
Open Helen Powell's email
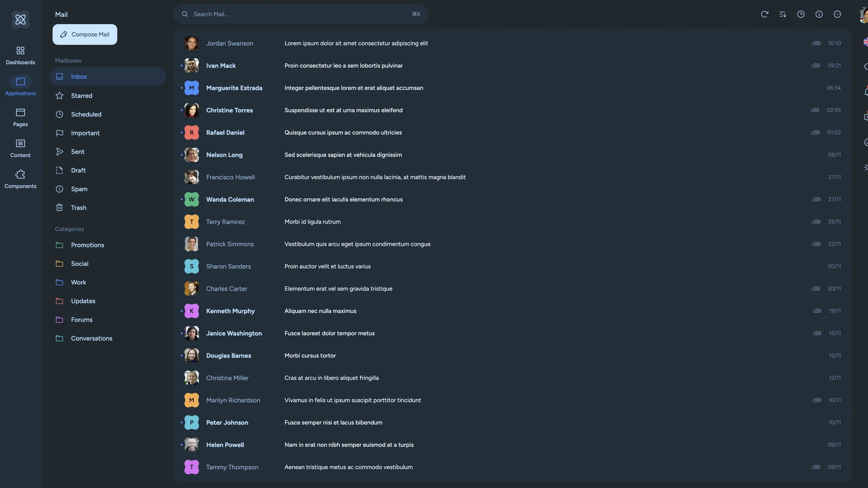pos(513,445)
